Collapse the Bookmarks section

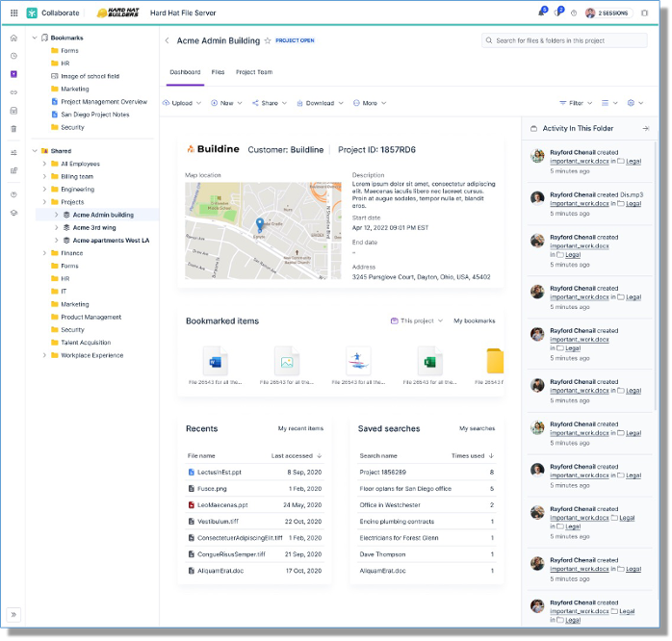[x=35, y=38]
